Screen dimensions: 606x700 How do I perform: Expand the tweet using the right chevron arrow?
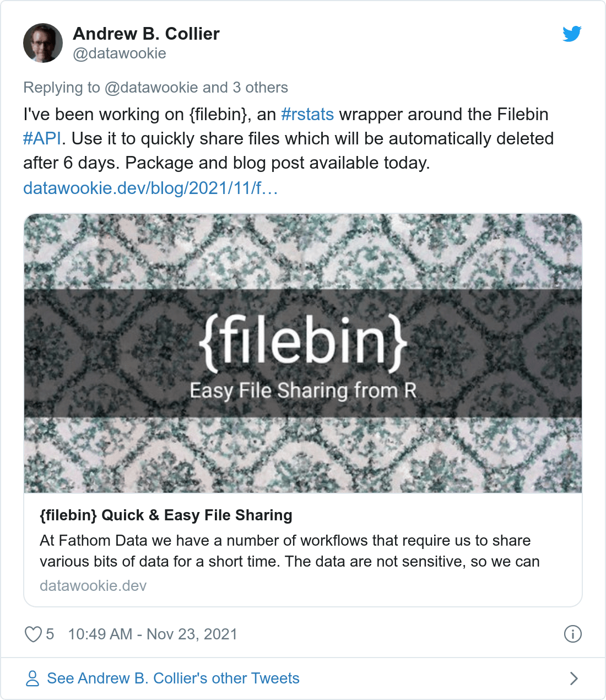pyautogui.click(x=575, y=678)
